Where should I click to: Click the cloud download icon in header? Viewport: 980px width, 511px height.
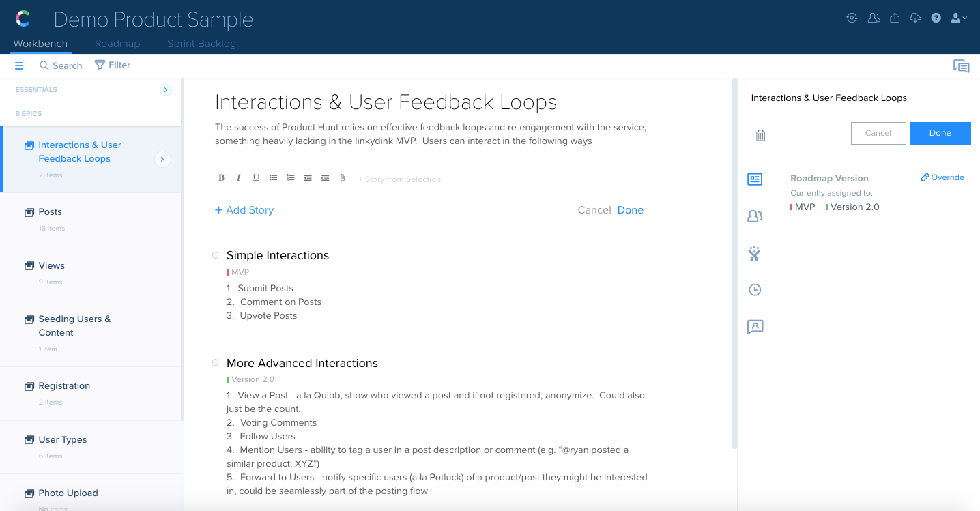[915, 18]
